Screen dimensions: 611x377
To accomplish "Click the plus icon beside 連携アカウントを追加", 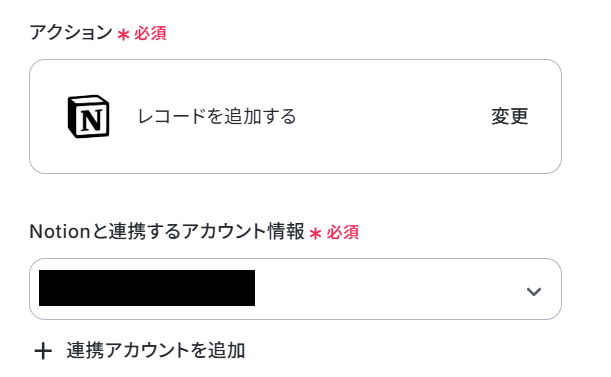I will tap(43, 351).
